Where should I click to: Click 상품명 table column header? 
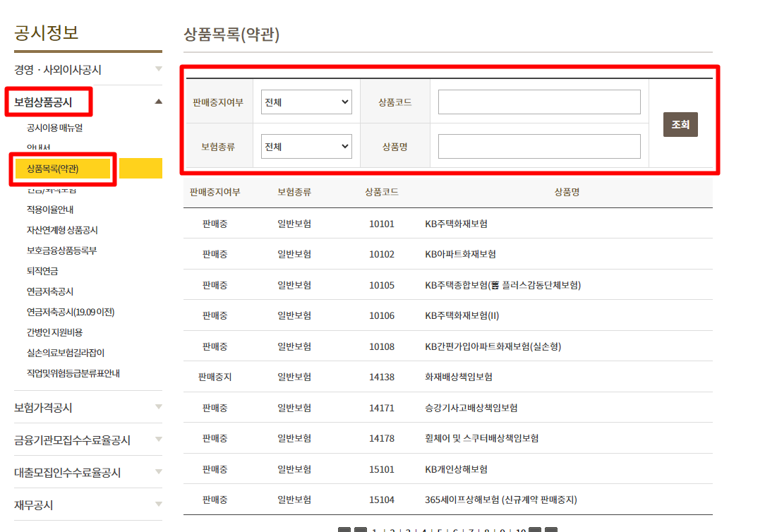pyautogui.click(x=567, y=192)
